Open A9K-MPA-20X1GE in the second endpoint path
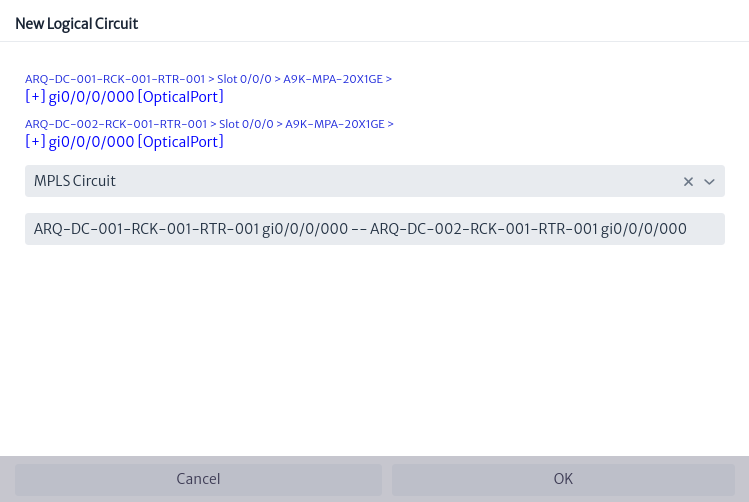 [335, 124]
